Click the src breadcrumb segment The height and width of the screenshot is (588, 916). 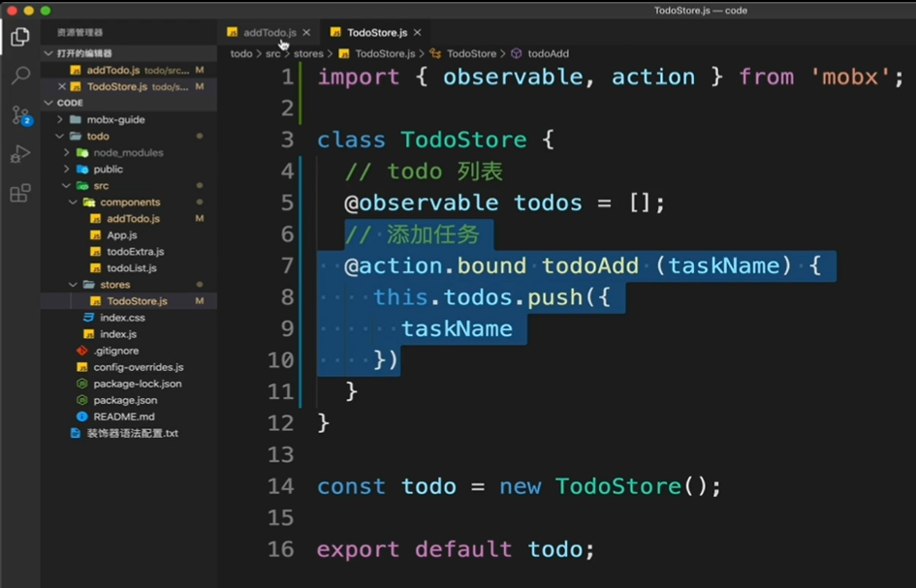coord(272,53)
